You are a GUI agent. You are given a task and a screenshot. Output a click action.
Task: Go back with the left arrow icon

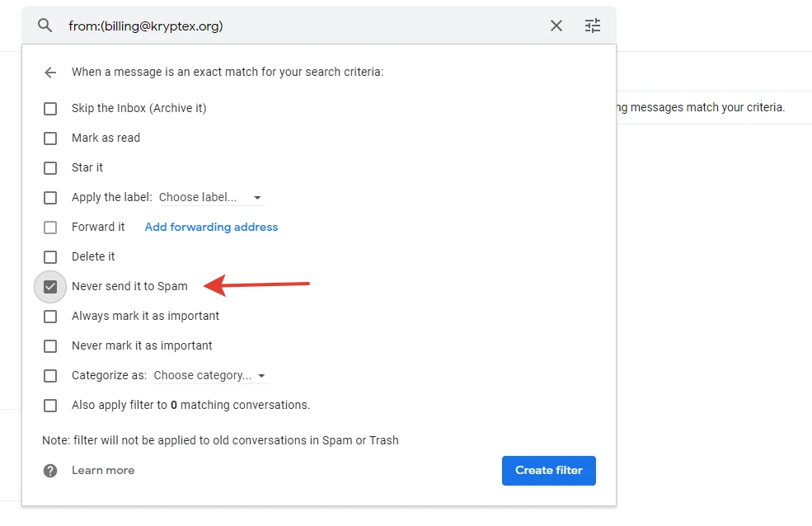50,73
